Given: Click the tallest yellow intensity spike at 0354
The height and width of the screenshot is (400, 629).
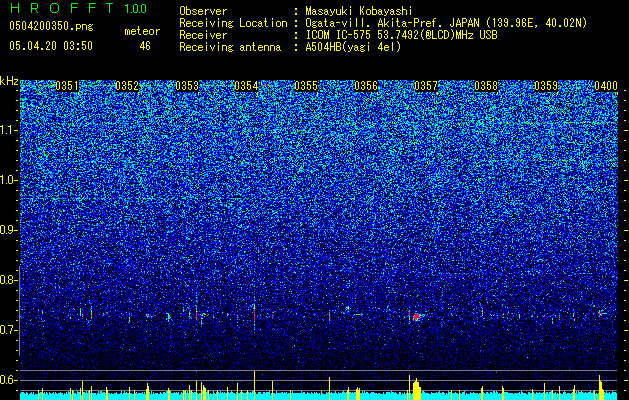Looking at the screenshot, I should (x=254, y=385).
